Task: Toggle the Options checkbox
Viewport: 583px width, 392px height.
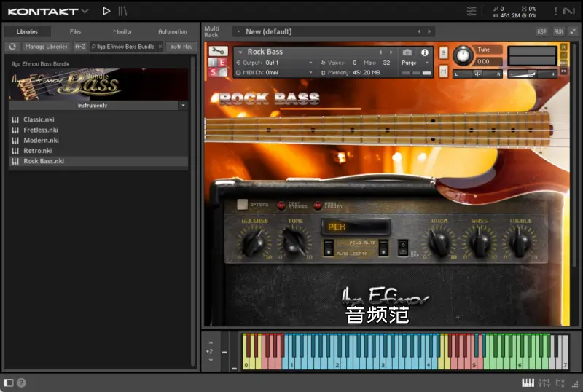Action: (242, 204)
